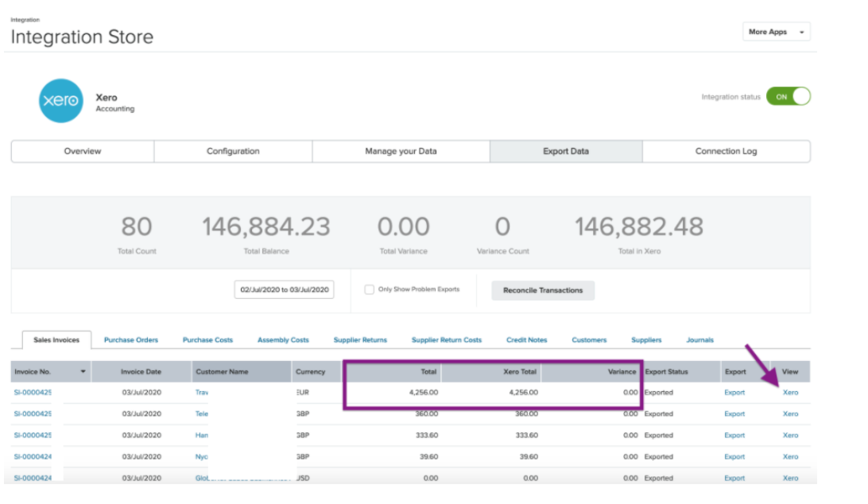Open customer link Han
The width and height of the screenshot is (868, 504).
(x=202, y=436)
